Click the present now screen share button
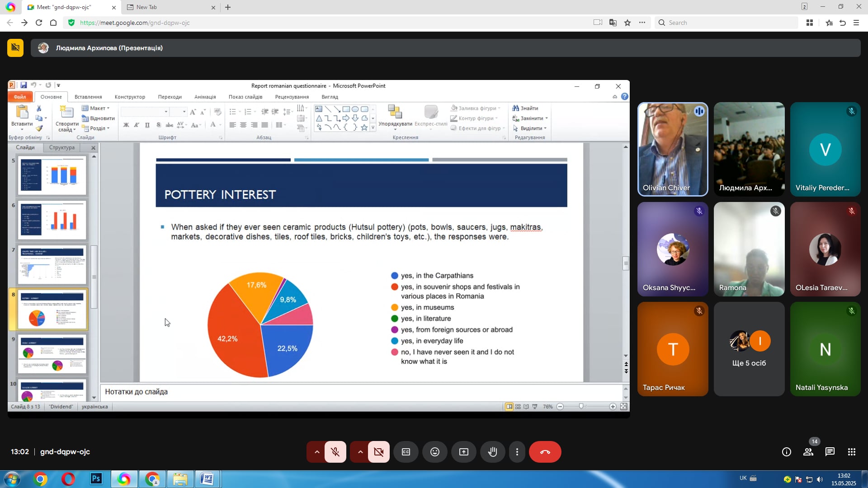 (464, 452)
